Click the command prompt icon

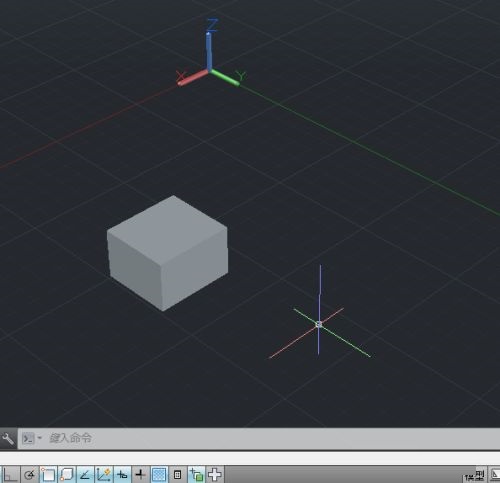pos(28,438)
